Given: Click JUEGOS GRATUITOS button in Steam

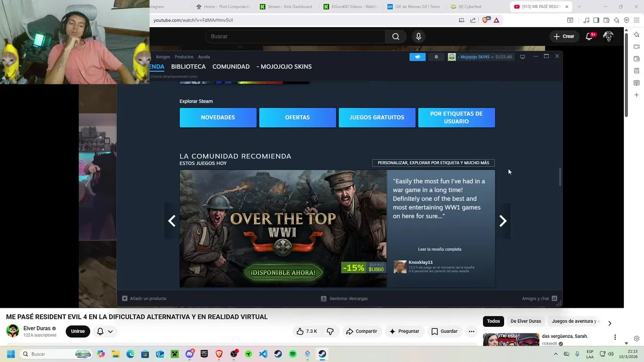Looking at the screenshot, I should 377,118.
